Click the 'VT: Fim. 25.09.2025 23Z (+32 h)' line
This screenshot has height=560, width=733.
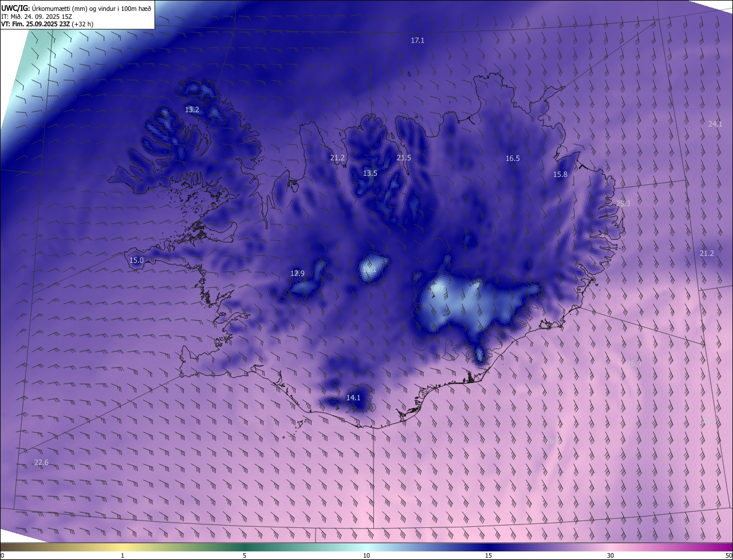click(x=47, y=24)
